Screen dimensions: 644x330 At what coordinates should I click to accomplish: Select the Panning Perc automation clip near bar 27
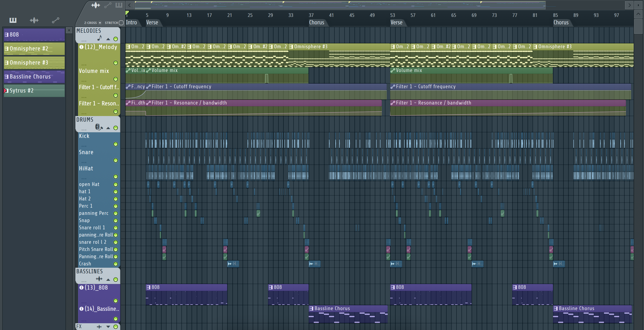click(x=258, y=213)
